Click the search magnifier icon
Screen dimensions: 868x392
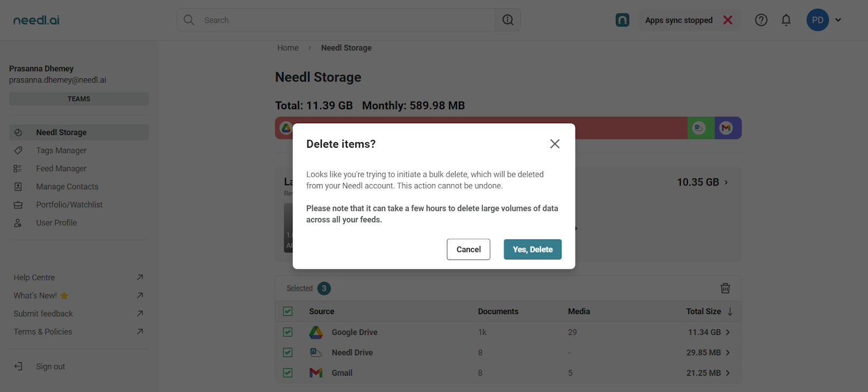[189, 20]
